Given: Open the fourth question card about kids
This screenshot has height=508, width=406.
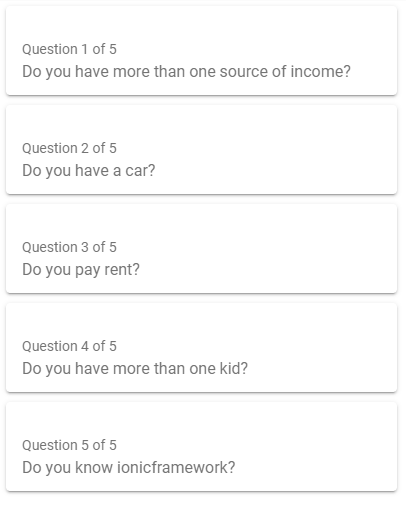Looking at the screenshot, I should [x=201, y=348].
